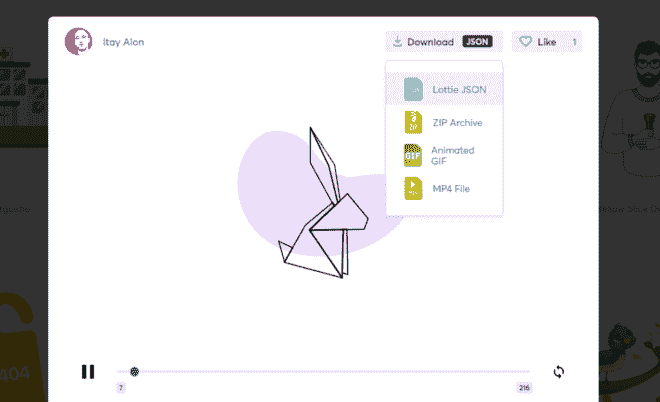660x402 pixels.
Task: Toggle the loop playback icon
Action: (x=559, y=372)
